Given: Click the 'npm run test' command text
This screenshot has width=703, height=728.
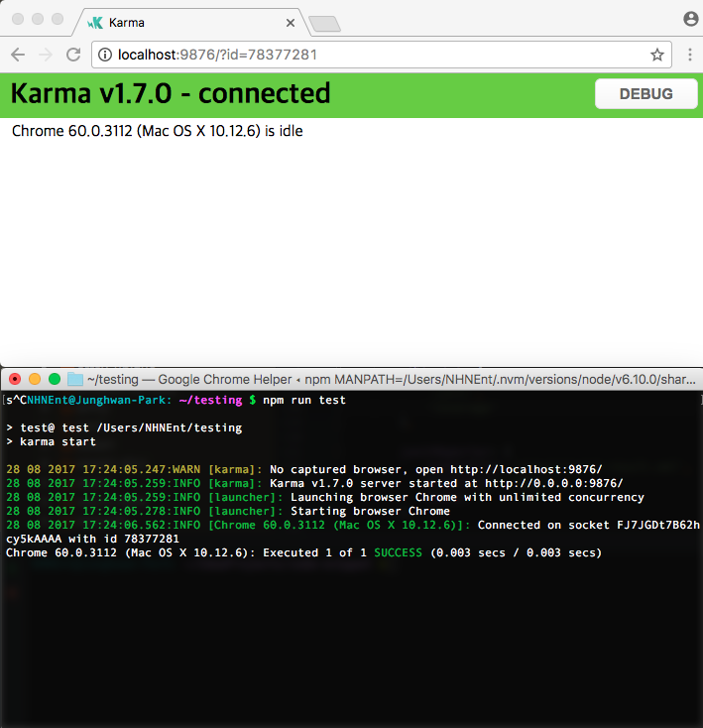Looking at the screenshot, I should [x=304, y=400].
